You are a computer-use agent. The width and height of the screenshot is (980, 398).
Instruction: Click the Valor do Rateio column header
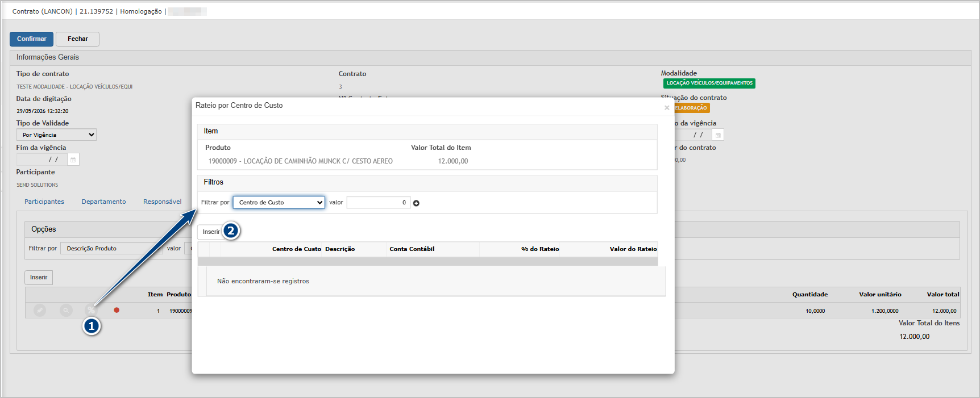[x=633, y=249]
